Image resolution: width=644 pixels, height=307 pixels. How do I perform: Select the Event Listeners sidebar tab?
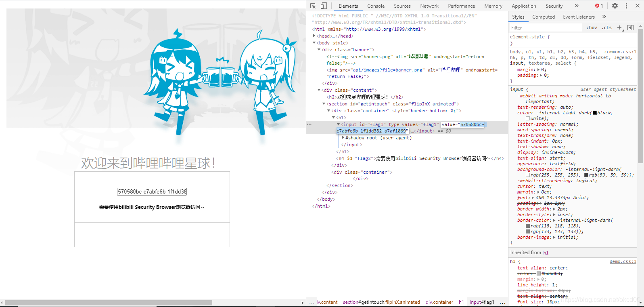pos(579,17)
